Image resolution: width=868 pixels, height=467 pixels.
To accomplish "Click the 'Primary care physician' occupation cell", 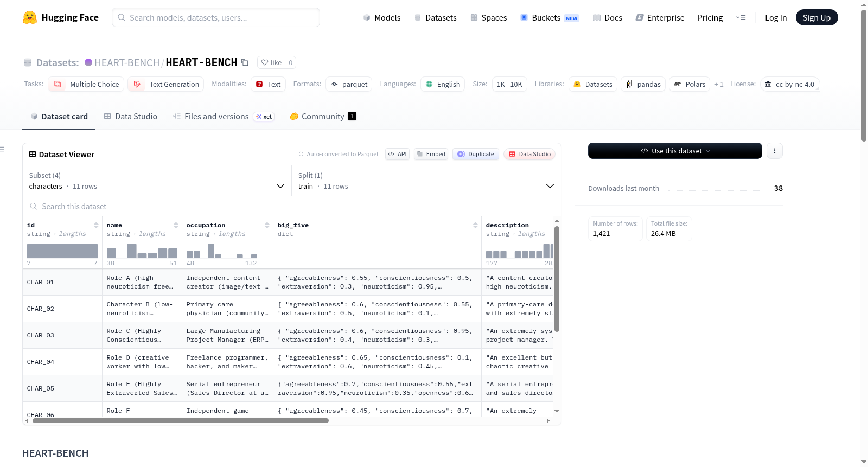I will 227,309.
